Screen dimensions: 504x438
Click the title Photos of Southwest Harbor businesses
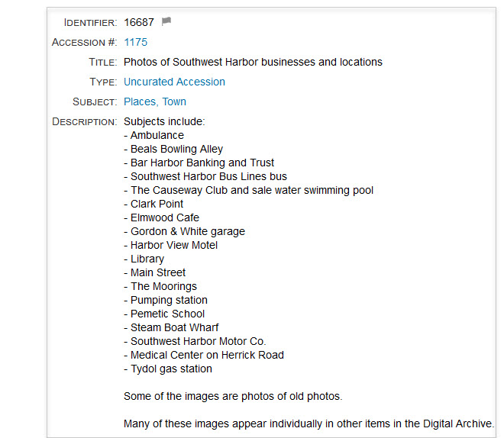pyautogui.click(x=253, y=62)
